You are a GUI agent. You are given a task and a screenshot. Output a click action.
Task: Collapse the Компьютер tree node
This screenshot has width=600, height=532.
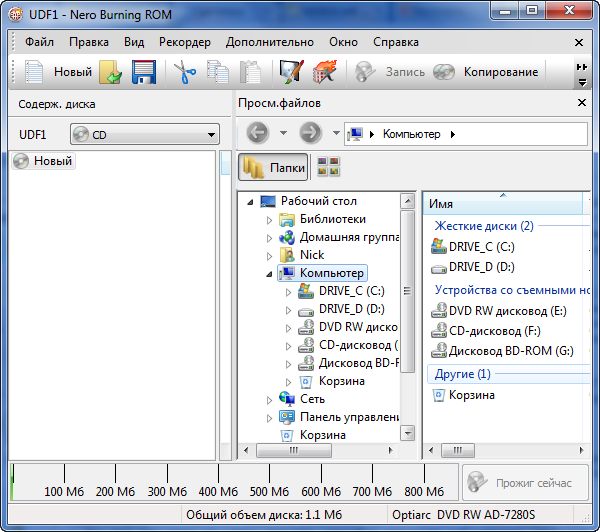(269, 273)
